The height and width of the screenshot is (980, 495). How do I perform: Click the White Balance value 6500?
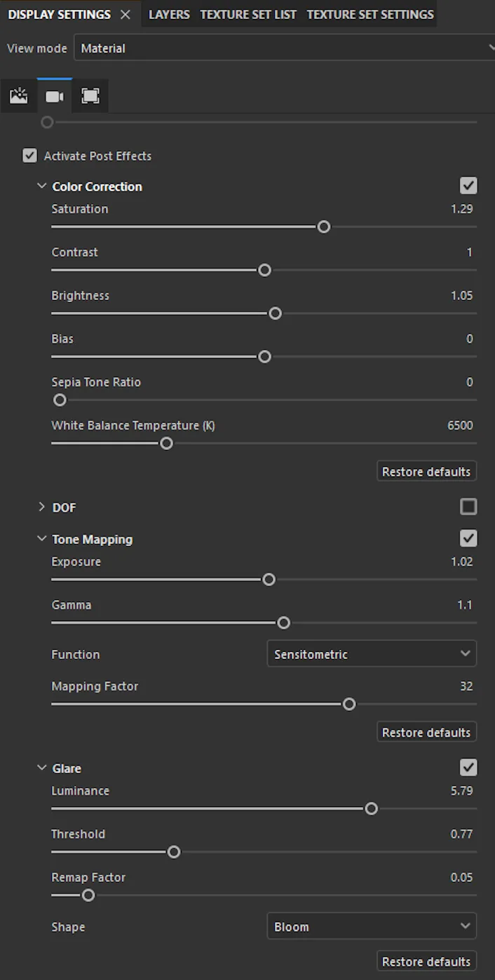point(461,426)
